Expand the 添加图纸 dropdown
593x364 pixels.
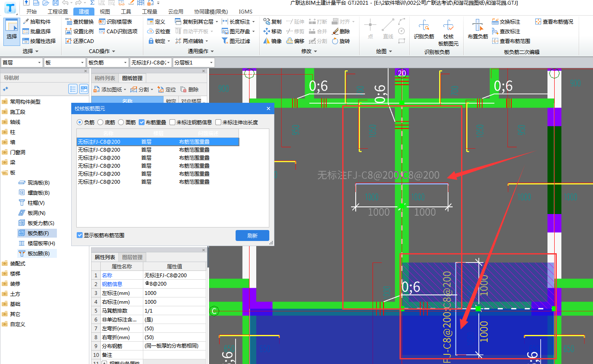125,89
